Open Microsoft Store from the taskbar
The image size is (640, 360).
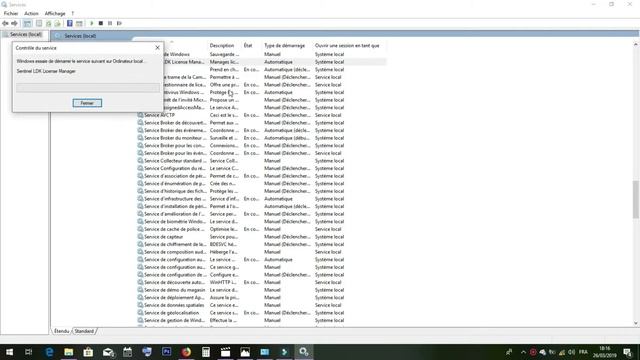pyautogui.click(x=88, y=352)
